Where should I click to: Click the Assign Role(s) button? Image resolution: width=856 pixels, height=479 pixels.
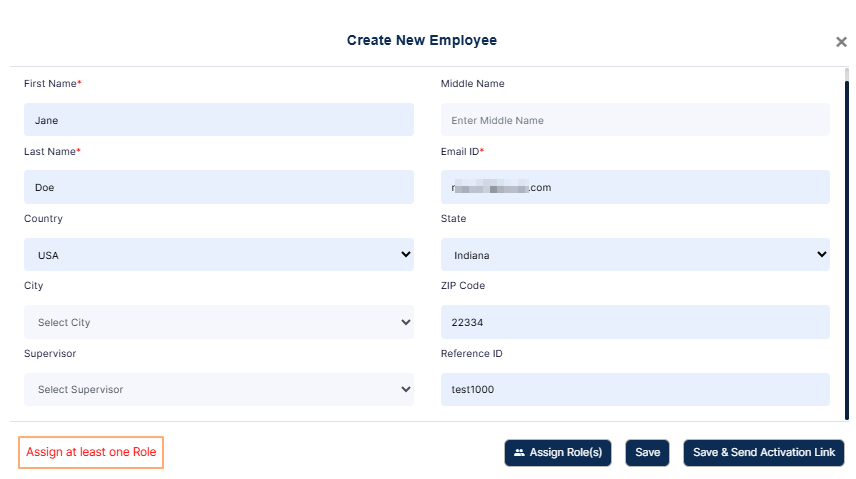coord(557,453)
